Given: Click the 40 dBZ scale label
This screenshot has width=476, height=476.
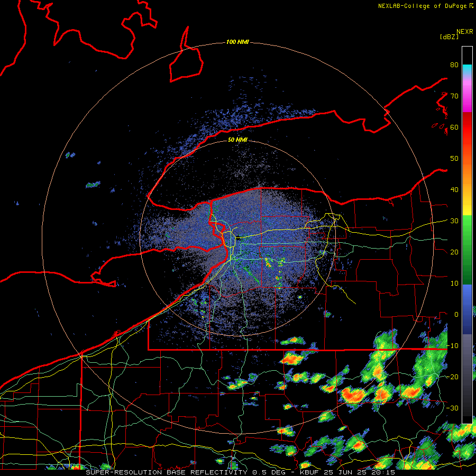Looking at the screenshot, I should click(x=454, y=190).
